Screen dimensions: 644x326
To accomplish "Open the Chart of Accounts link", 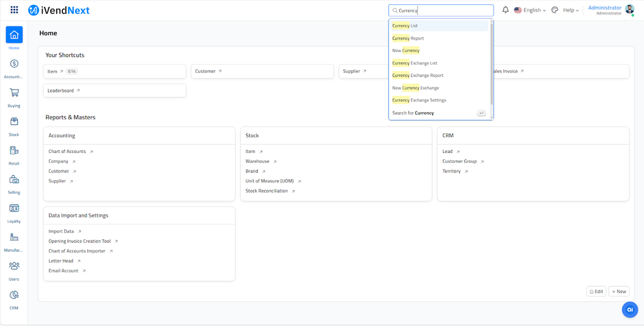I will [x=67, y=152].
